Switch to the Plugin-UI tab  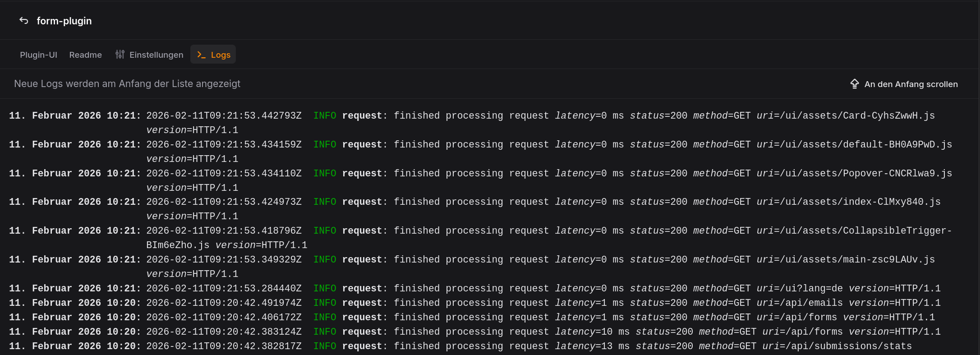pos(38,55)
